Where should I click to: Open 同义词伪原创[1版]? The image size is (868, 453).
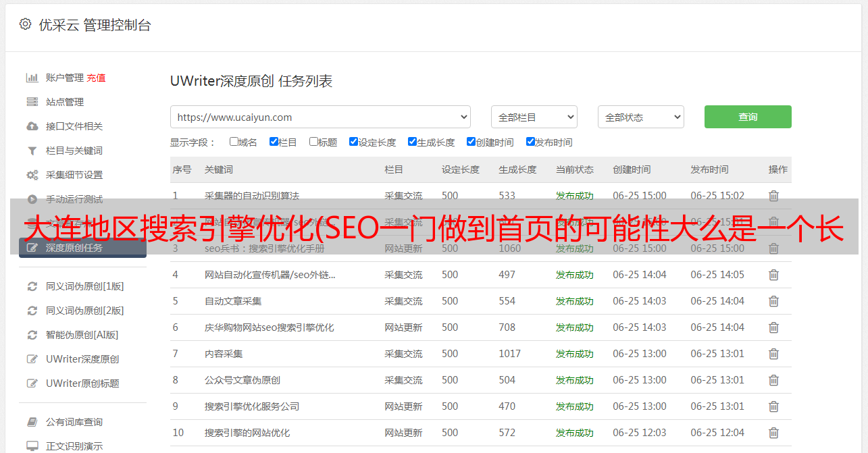tap(84, 286)
